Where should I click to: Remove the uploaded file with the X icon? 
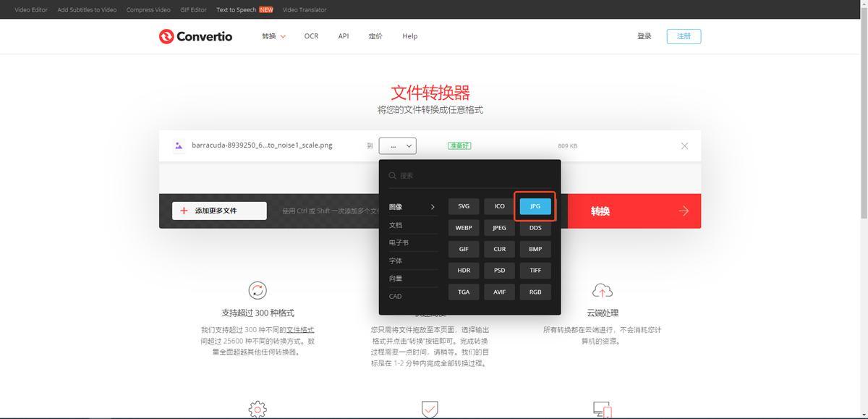point(684,146)
